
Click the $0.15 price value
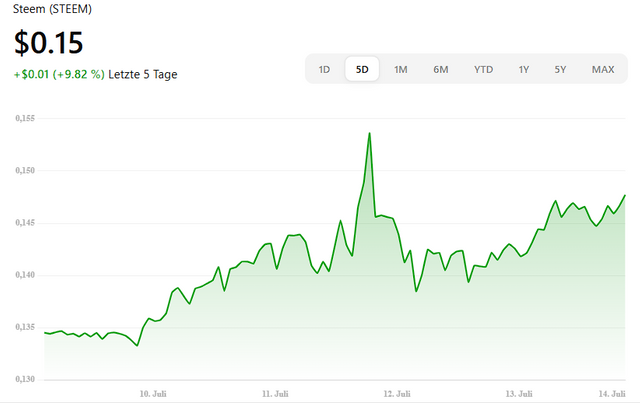(49, 42)
